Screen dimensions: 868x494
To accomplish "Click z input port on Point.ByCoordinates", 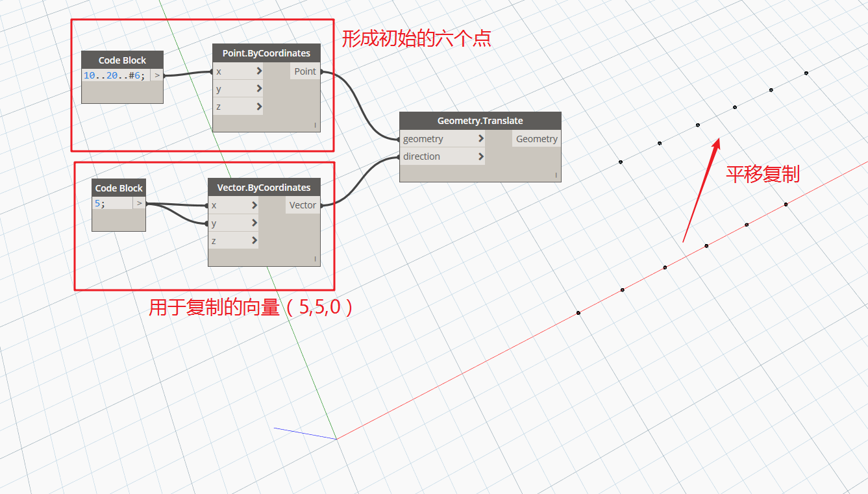I will point(238,106).
